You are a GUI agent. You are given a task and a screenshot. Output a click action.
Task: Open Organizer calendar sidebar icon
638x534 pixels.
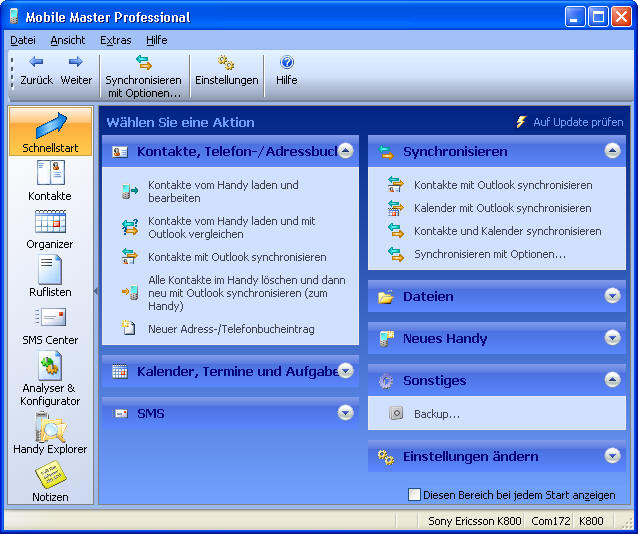point(50,221)
